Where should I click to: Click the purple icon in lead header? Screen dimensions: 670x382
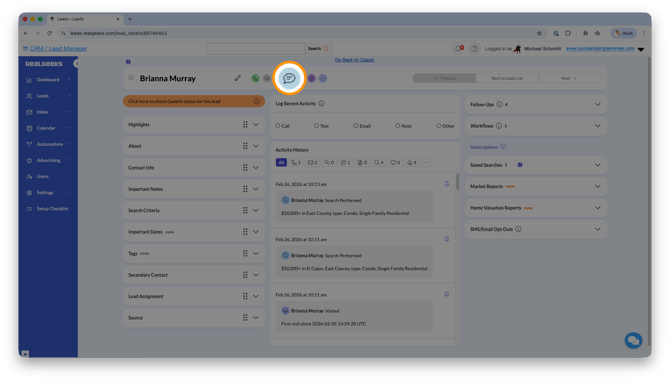tap(311, 78)
